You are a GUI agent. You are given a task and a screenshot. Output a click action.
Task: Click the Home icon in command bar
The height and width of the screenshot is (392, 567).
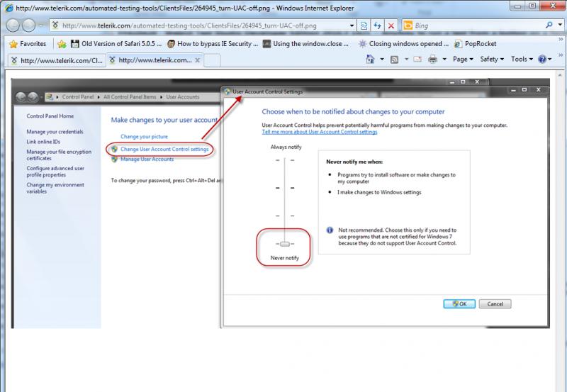pos(370,59)
